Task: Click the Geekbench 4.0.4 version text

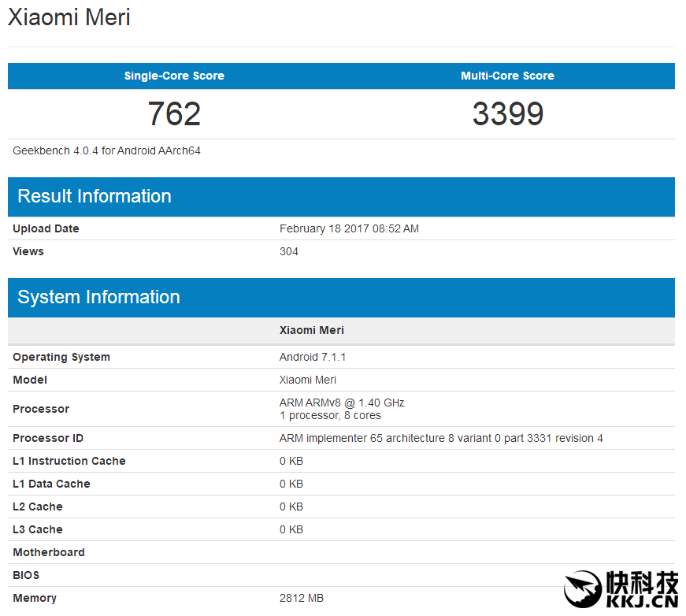Action: pos(107,150)
